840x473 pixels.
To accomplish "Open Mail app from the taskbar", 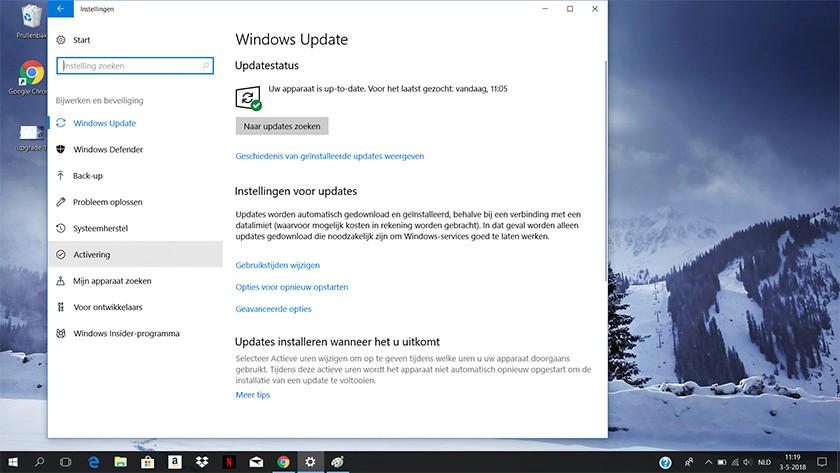I will coord(256,462).
